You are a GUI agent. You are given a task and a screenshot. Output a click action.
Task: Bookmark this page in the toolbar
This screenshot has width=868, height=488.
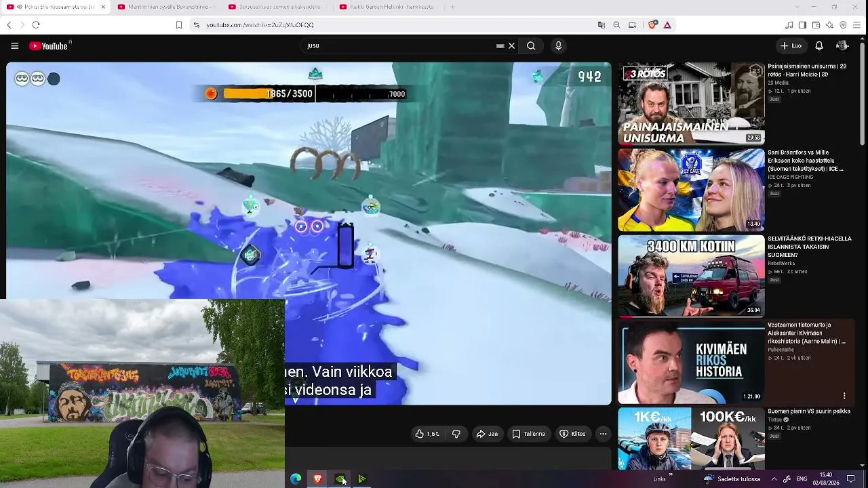click(x=179, y=25)
